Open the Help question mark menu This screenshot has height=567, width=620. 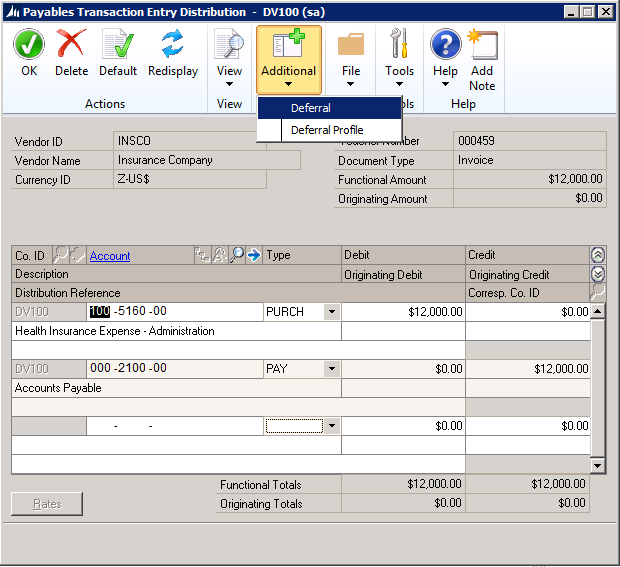pyautogui.click(x=445, y=57)
